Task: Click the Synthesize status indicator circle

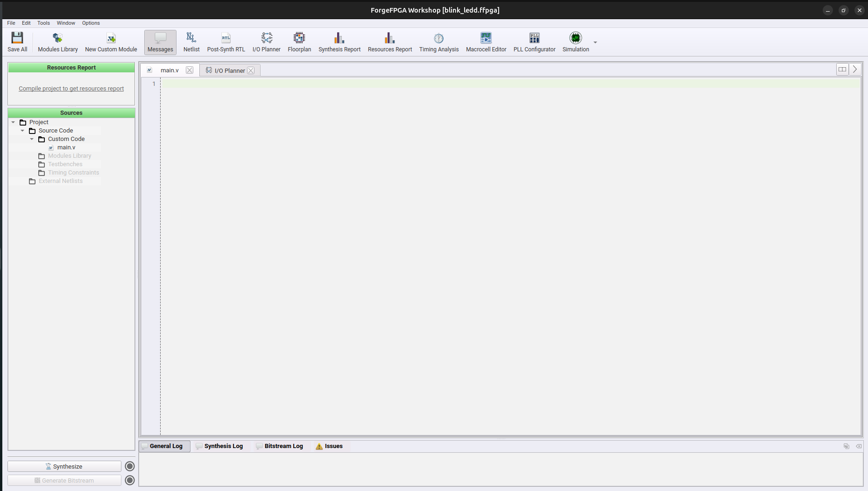Action: (130, 466)
